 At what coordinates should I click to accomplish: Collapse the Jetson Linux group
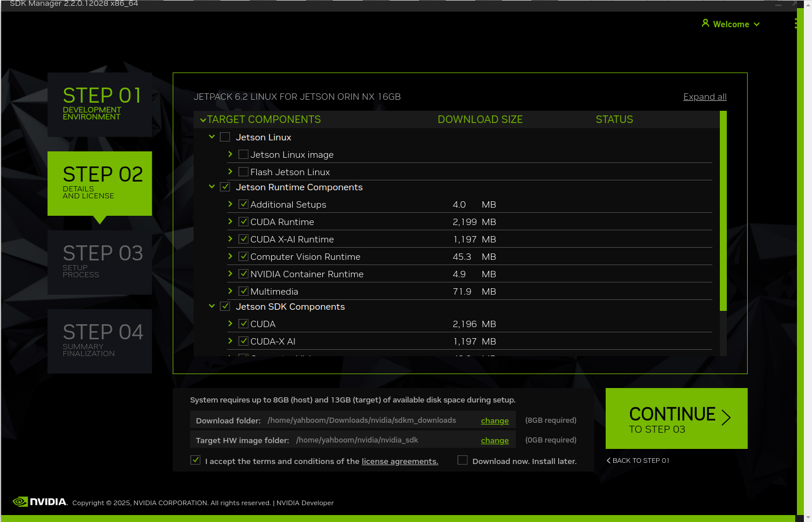pyautogui.click(x=212, y=137)
